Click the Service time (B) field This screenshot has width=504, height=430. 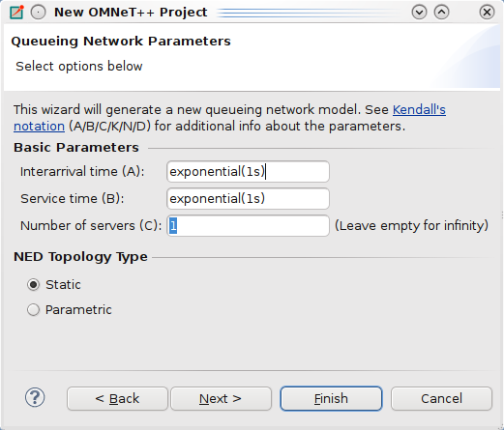tap(248, 199)
